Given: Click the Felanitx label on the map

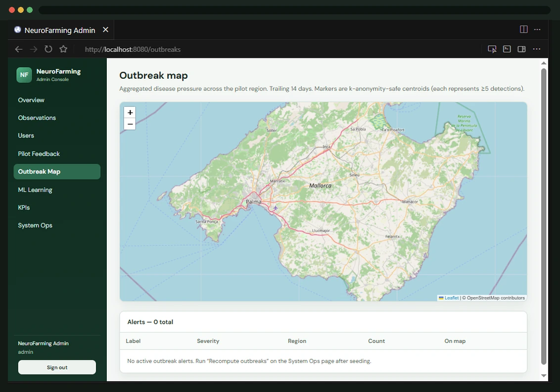Looking at the screenshot, I should tap(392, 236).
